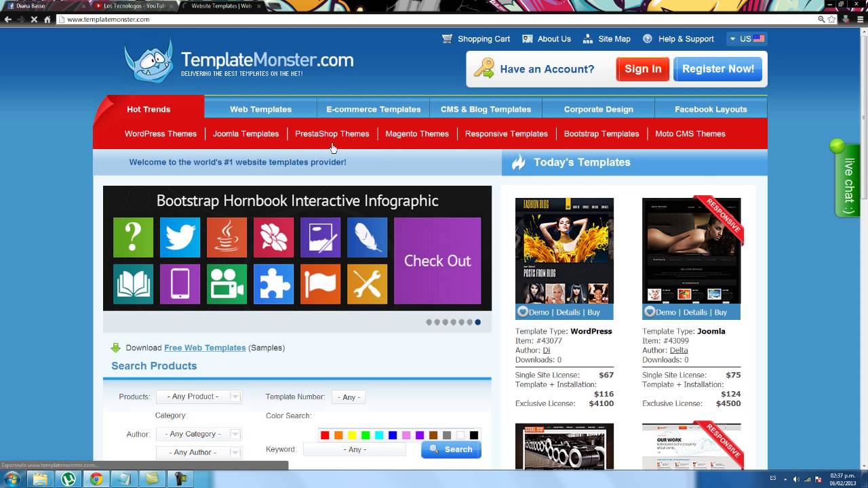868x488 pixels.
Task: Open the CMS & Blog Templates tab
Action: [x=486, y=109]
